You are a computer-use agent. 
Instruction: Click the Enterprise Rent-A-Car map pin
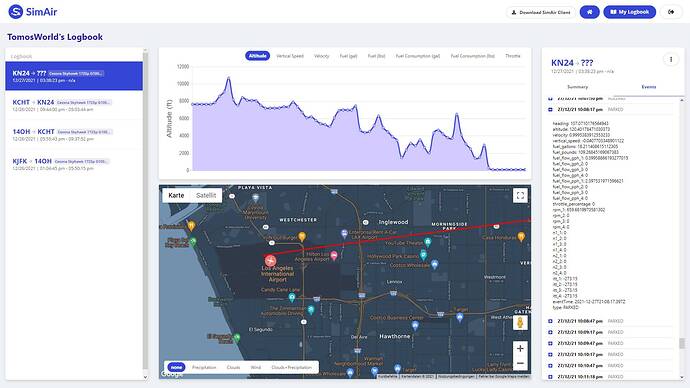[x=344, y=233]
